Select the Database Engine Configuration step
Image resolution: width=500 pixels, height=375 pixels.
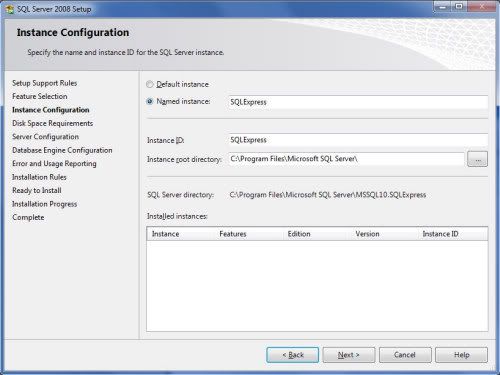[x=62, y=150]
